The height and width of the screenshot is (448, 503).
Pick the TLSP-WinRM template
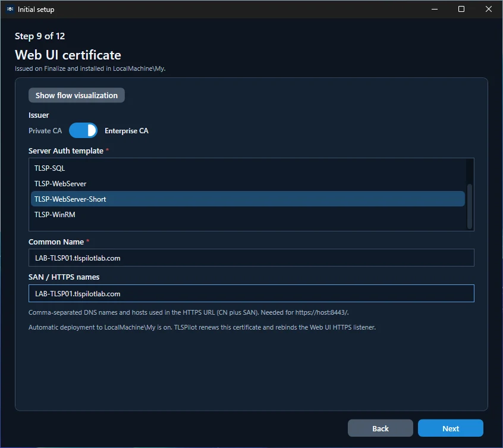(248, 214)
